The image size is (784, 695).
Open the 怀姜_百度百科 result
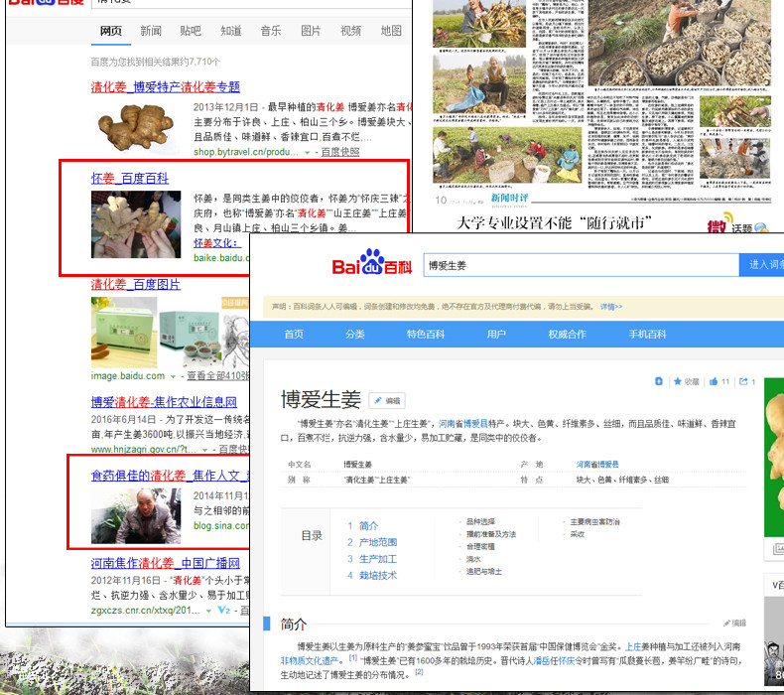tap(130, 178)
